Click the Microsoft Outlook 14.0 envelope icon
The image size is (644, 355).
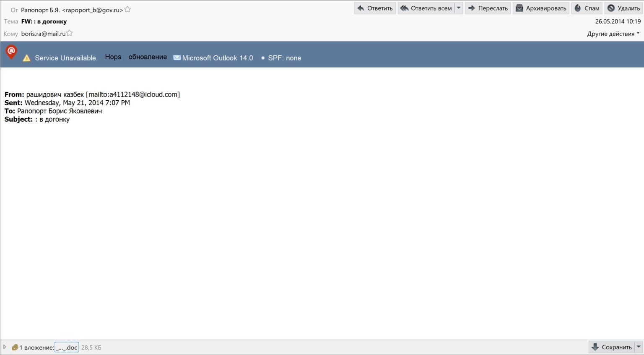[177, 58]
